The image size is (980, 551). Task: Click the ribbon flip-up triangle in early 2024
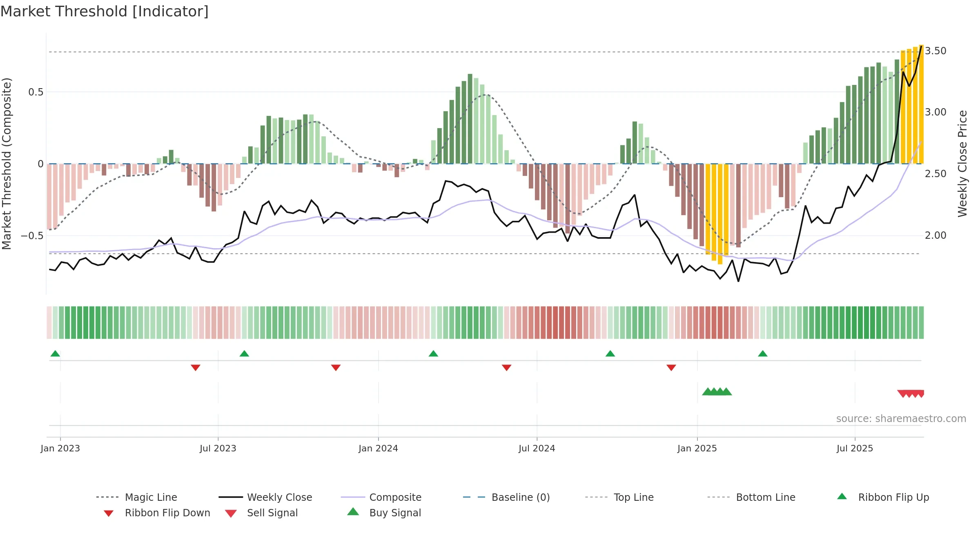pos(433,353)
